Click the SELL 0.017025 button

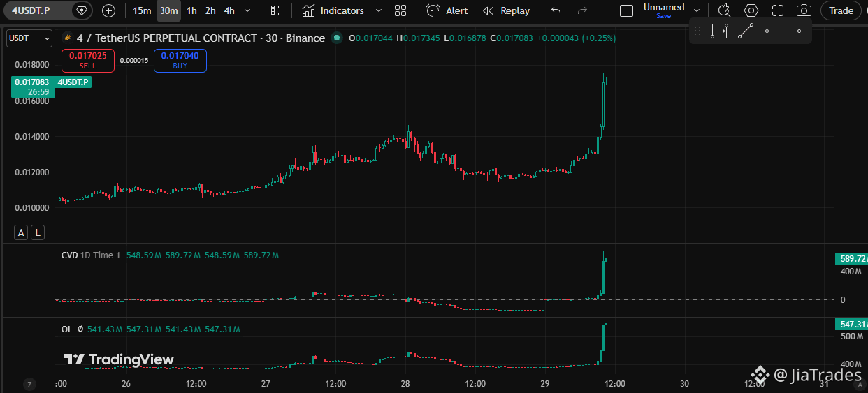[88, 61]
